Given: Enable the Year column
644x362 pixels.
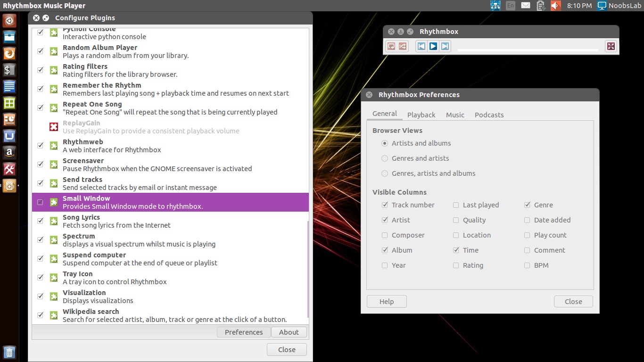Looking at the screenshot, I should 385,265.
